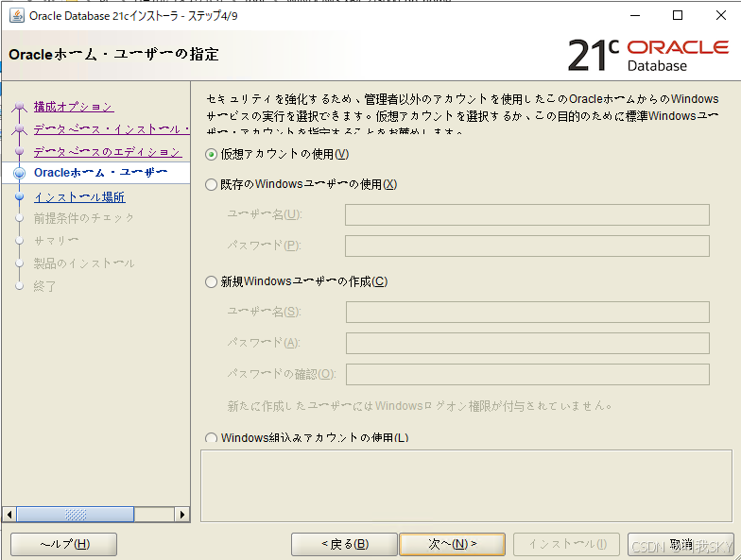Click new user ユーザー名(S) field
Screen dimensions: 741x560
click(527, 312)
